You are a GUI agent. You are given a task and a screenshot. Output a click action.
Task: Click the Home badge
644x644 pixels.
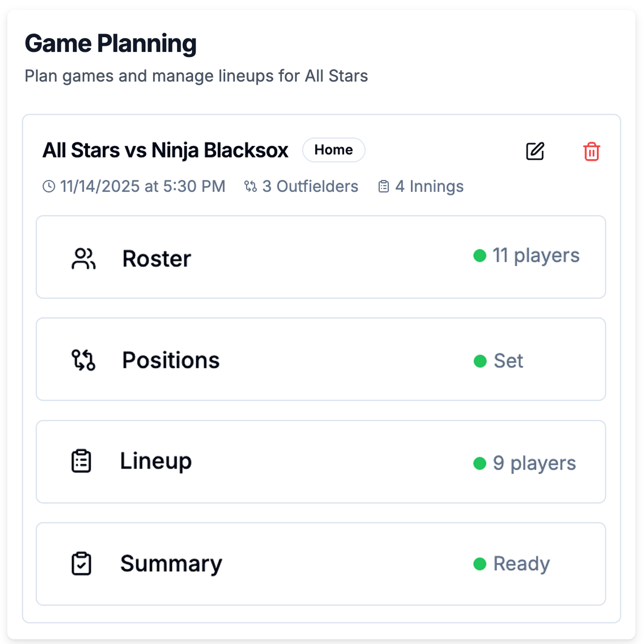click(334, 150)
